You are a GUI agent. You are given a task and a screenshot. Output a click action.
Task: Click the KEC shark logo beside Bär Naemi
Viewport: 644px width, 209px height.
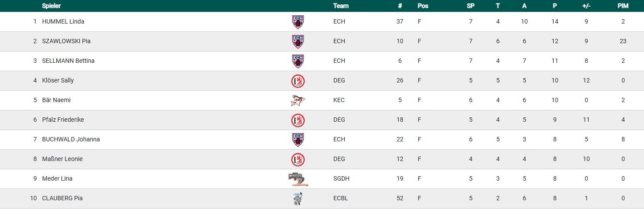[298, 101]
